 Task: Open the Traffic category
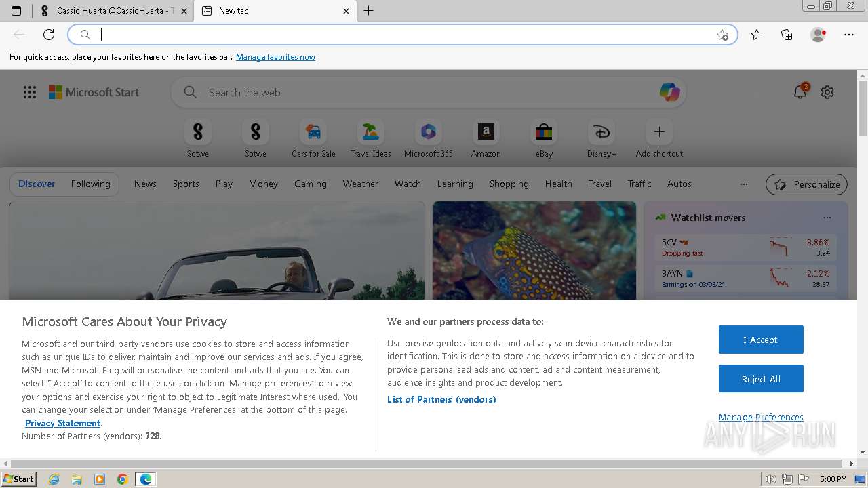(639, 184)
